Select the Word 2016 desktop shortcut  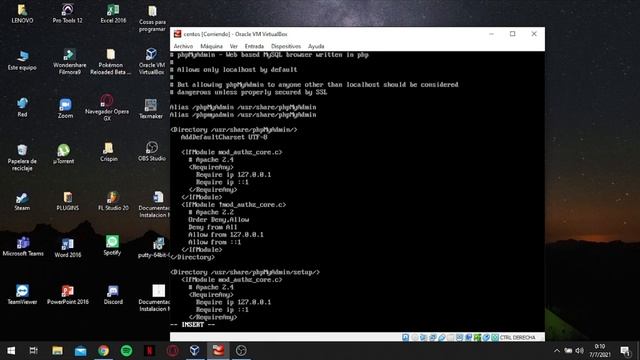[x=68, y=248]
